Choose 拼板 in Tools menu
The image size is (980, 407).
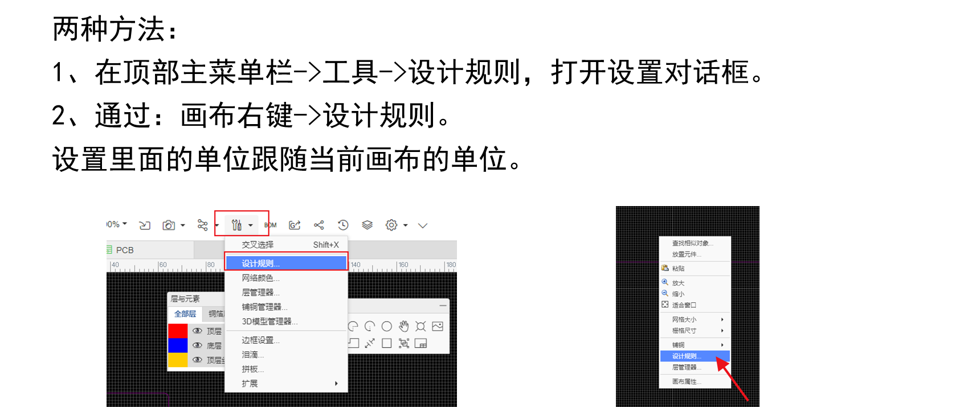coord(287,369)
